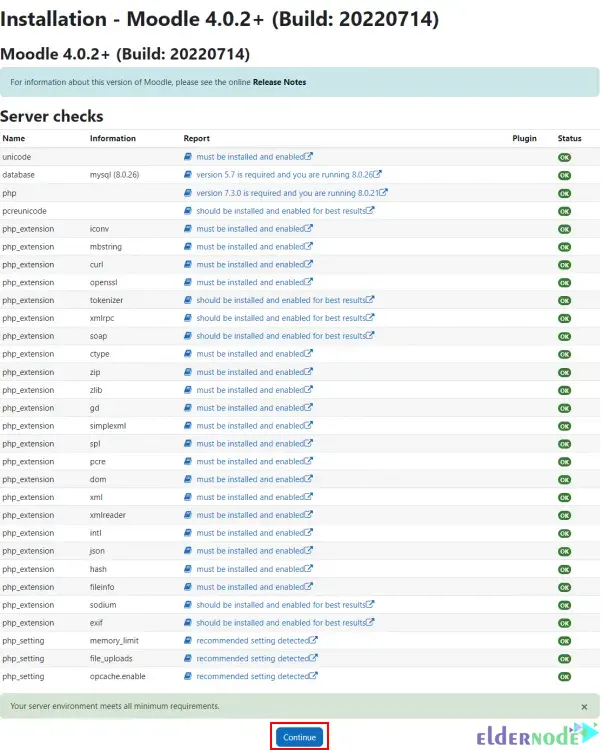Open file_uploads recommended setting link
The height and width of the screenshot is (750, 603).
(252, 658)
